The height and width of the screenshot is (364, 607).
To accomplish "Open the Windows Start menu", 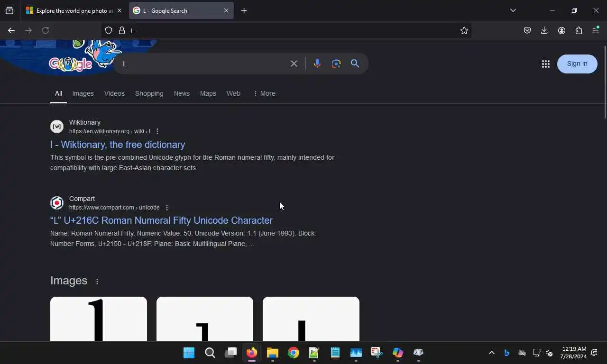I will [x=189, y=353].
